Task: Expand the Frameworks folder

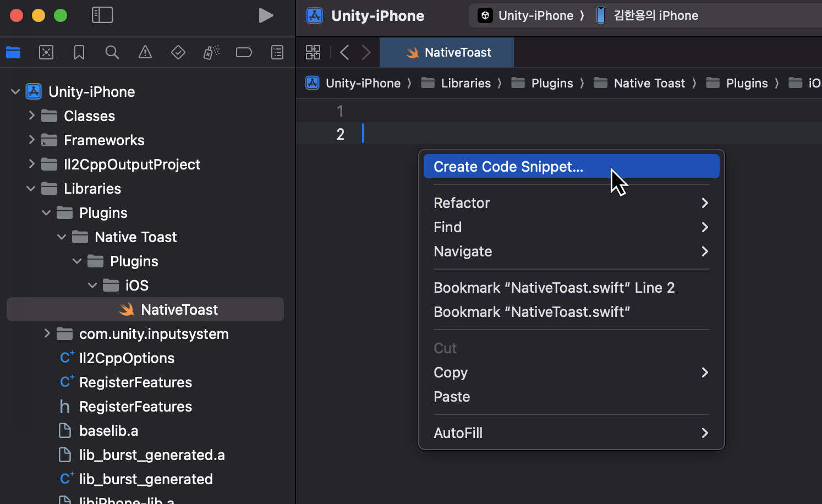Action: point(31,140)
